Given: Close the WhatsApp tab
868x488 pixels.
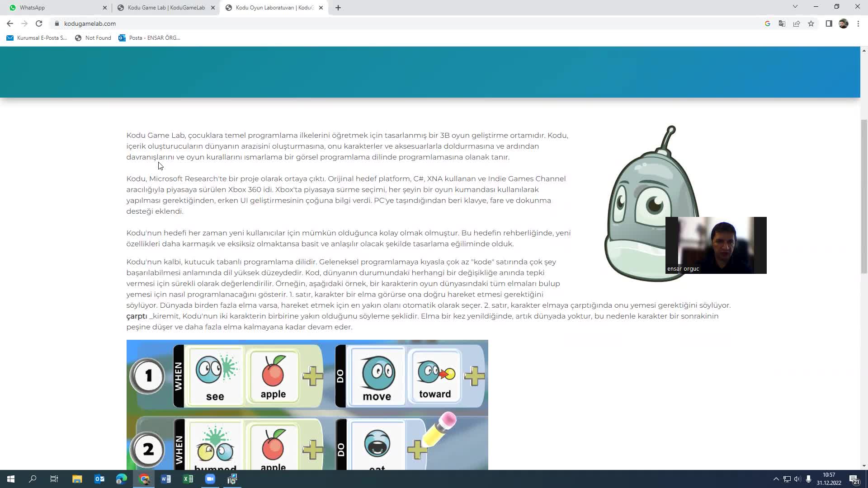Looking at the screenshot, I should pos(105,8).
